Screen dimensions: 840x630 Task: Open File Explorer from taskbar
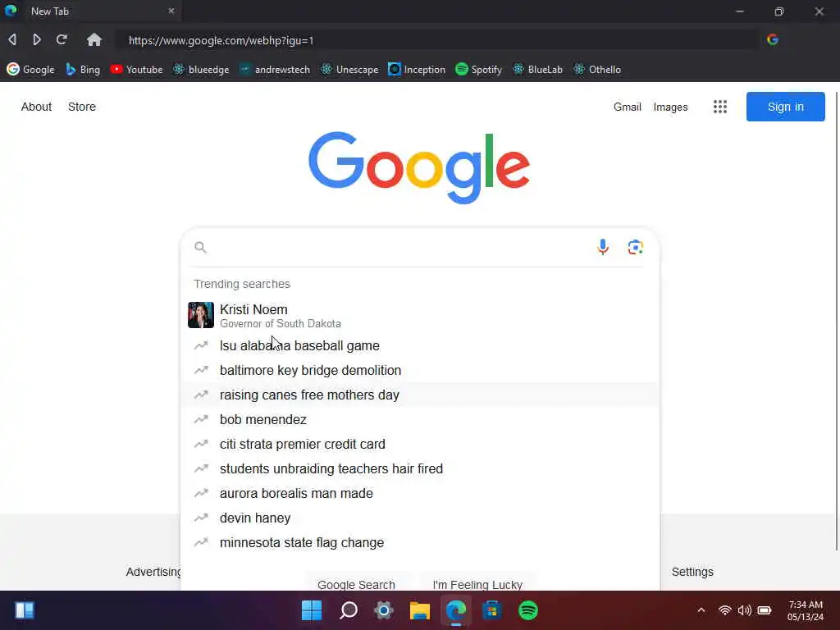click(x=419, y=610)
